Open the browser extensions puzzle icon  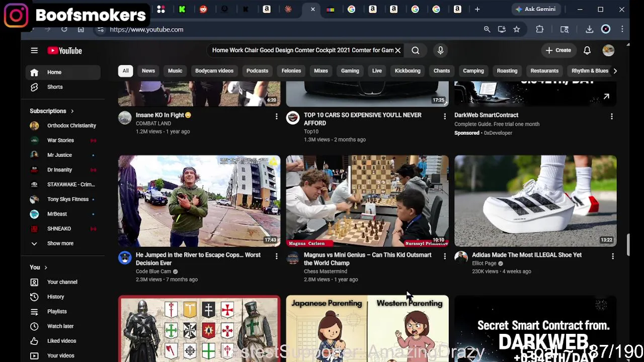539,30
